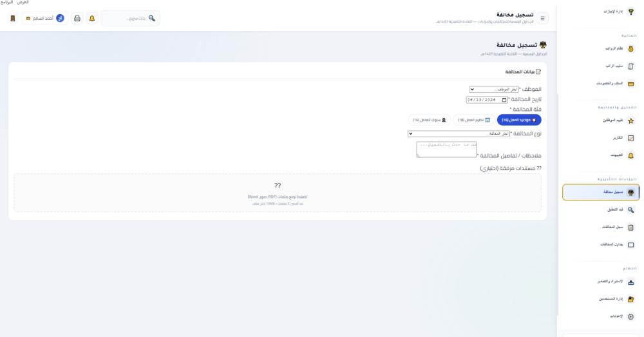
Task: Open the البرنامج menu at top left
Action: [7, 3]
